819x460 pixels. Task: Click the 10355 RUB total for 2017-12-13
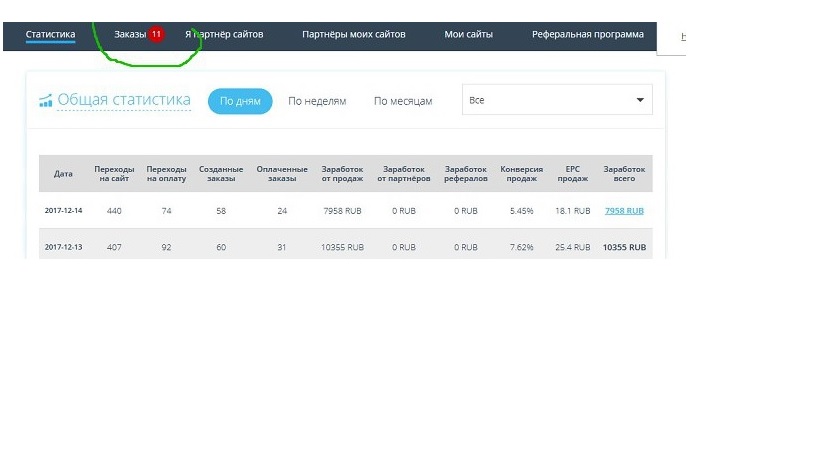click(x=624, y=247)
